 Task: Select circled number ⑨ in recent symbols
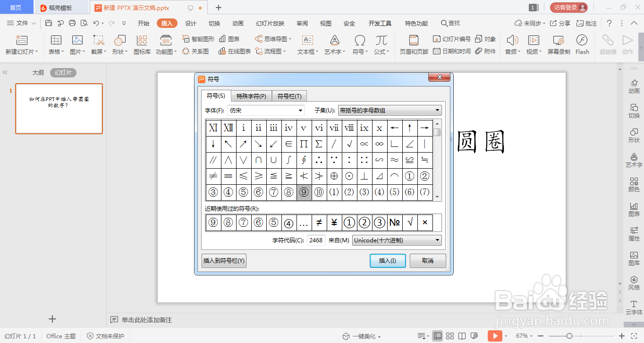coord(213,223)
